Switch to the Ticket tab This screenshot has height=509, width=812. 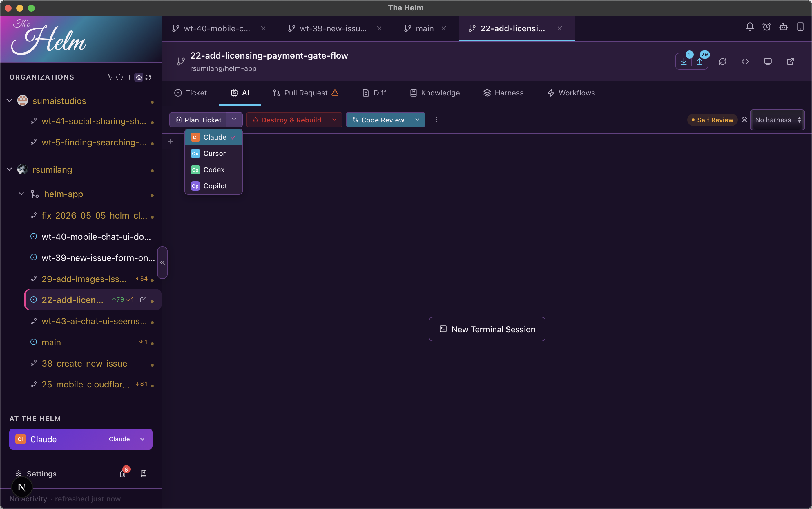pos(191,93)
